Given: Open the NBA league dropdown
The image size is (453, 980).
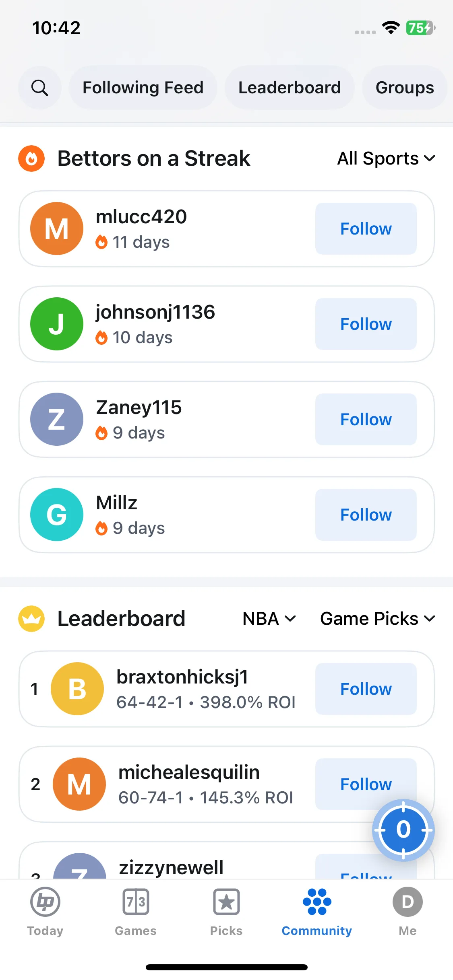Looking at the screenshot, I should [x=269, y=619].
